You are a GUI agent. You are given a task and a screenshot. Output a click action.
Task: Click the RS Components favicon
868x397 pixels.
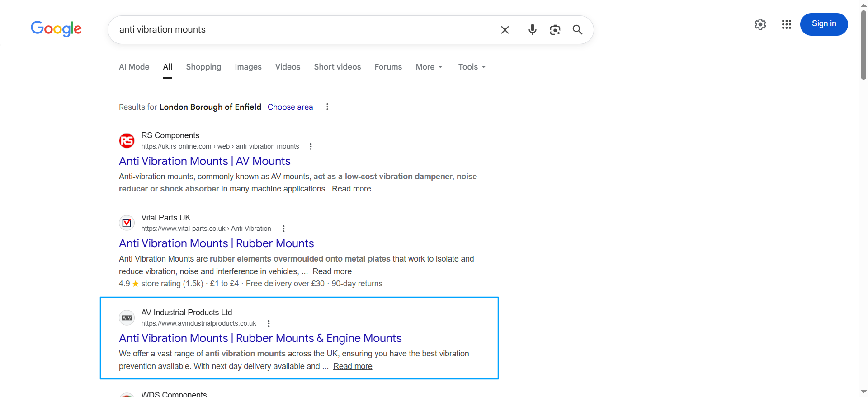127,141
